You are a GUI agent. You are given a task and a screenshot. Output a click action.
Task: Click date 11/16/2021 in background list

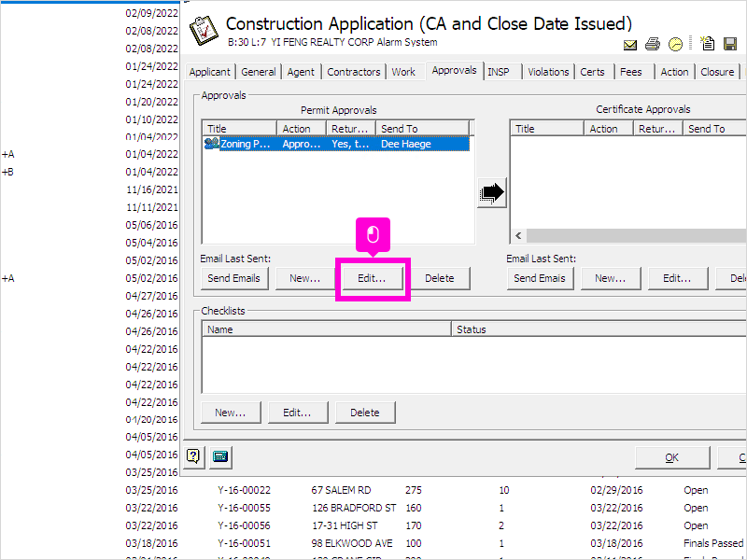[x=152, y=189]
